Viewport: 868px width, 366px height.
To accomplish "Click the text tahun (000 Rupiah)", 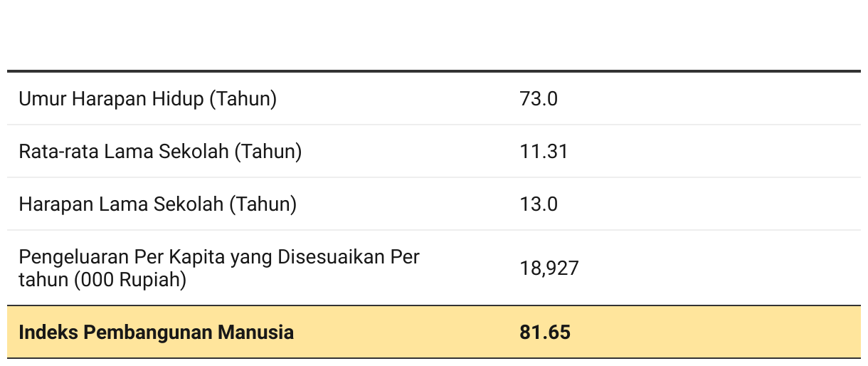I will 102,281.
